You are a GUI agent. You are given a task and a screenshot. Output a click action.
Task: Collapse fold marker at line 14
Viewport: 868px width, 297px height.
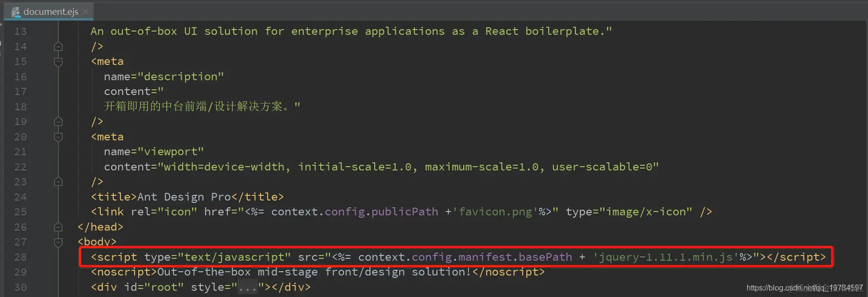[58, 46]
